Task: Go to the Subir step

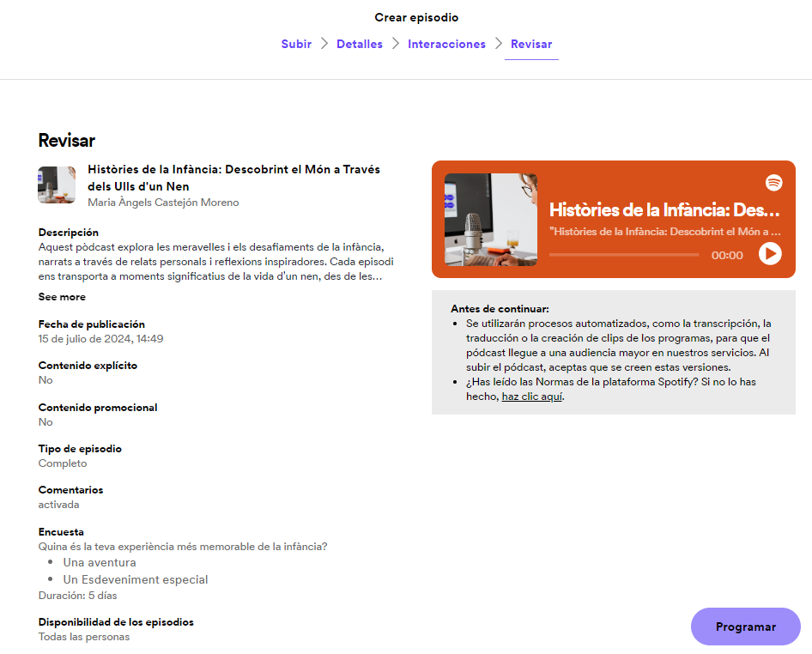Action: click(x=296, y=44)
